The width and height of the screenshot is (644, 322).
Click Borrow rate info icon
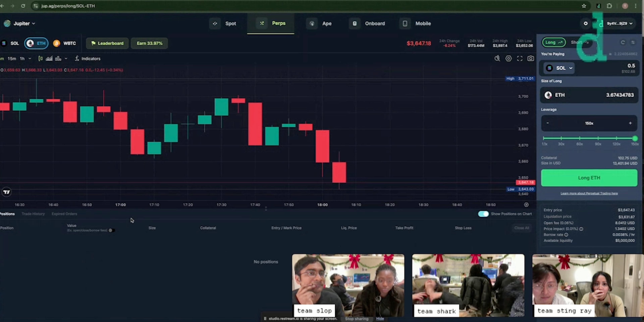pyautogui.click(x=566, y=234)
